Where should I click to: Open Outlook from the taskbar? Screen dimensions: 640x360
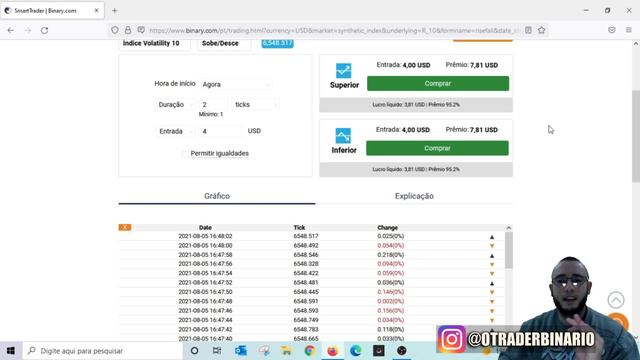pyautogui.click(x=240, y=351)
